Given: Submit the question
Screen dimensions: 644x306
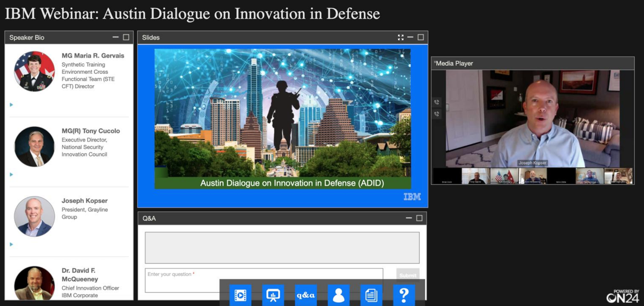Looking at the screenshot, I should pyautogui.click(x=408, y=275).
